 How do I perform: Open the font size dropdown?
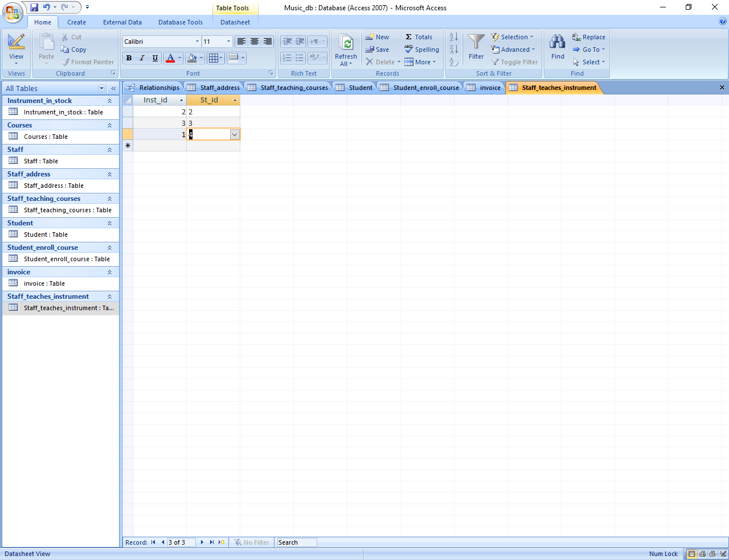click(228, 42)
